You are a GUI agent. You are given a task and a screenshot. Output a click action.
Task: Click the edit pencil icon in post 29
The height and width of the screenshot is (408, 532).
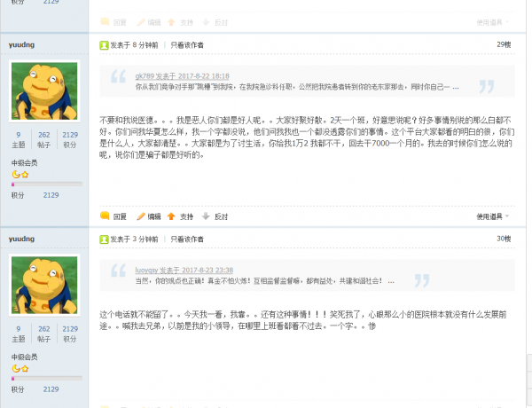pyautogui.click(x=141, y=216)
